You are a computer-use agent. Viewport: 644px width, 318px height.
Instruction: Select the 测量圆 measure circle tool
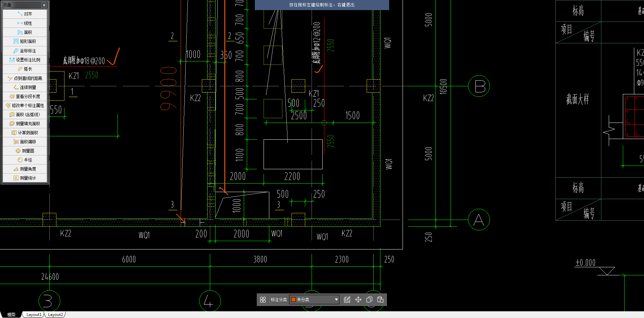coord(25,151)
